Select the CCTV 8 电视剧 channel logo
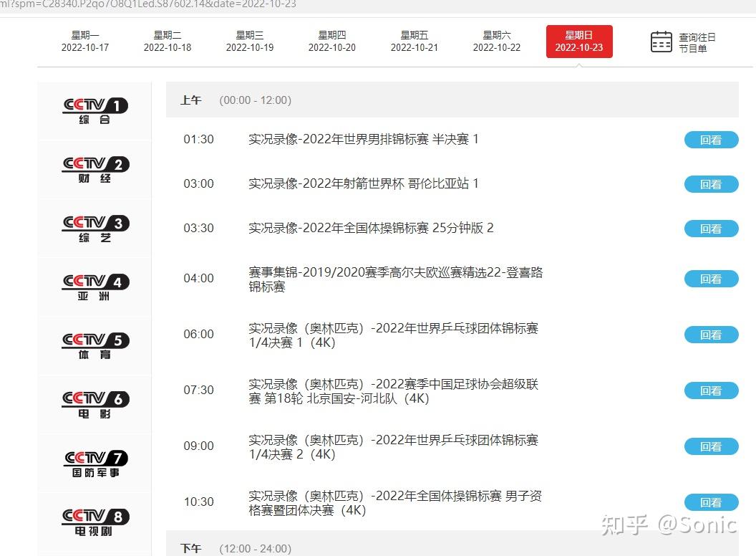 pyautogui.click(x=95, y=523)
